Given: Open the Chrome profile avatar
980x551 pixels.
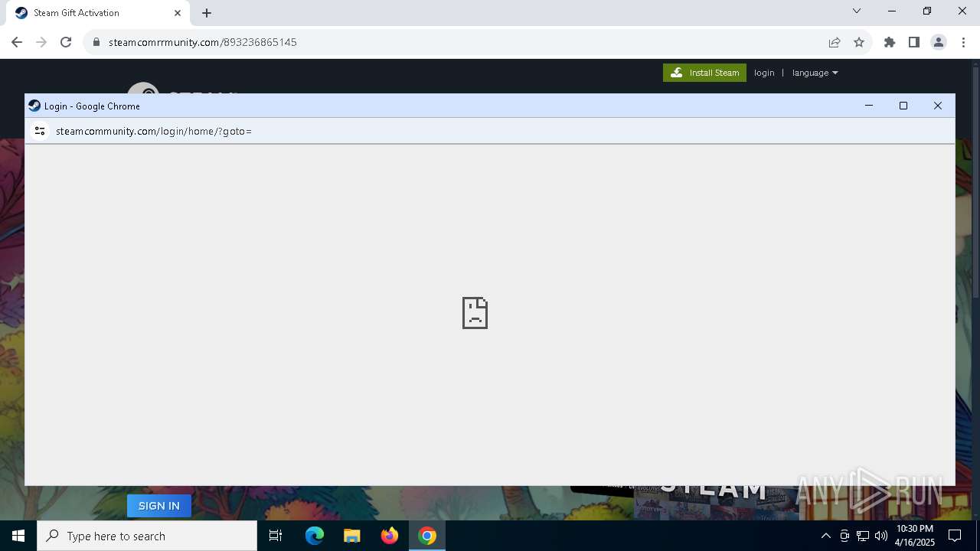Looking at the screenshot, I should pos(939,42).
